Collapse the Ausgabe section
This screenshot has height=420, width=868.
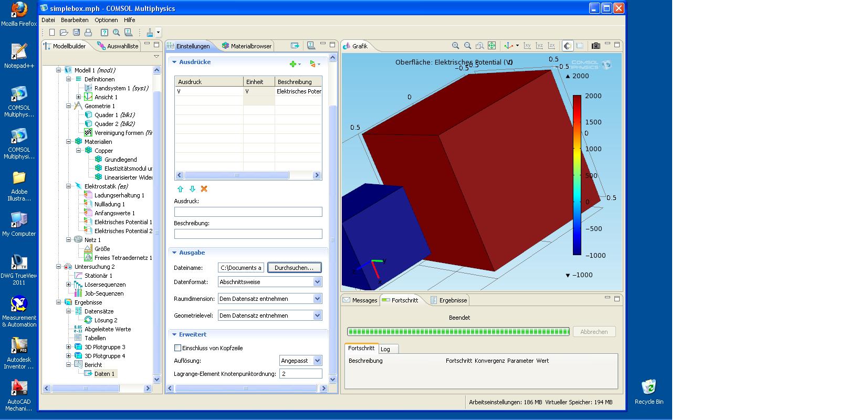pos(174,253)
